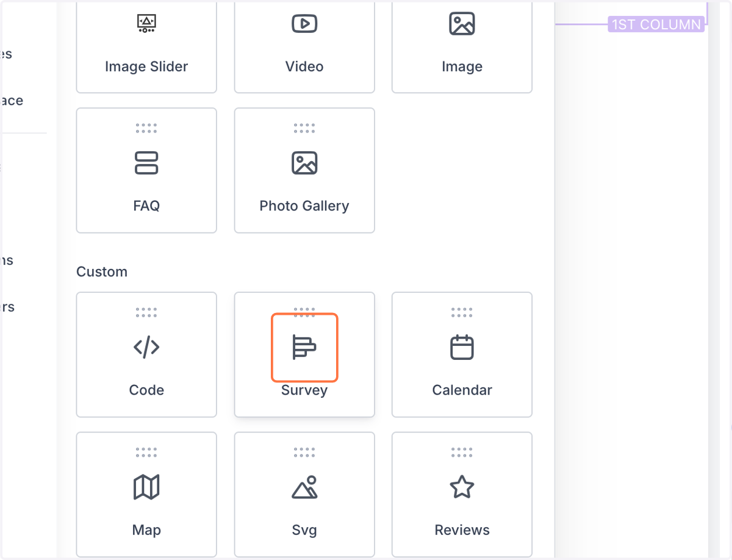Click the "Image Slider" label
Screen dimensions: 732x560
click(x=146, y=66)
